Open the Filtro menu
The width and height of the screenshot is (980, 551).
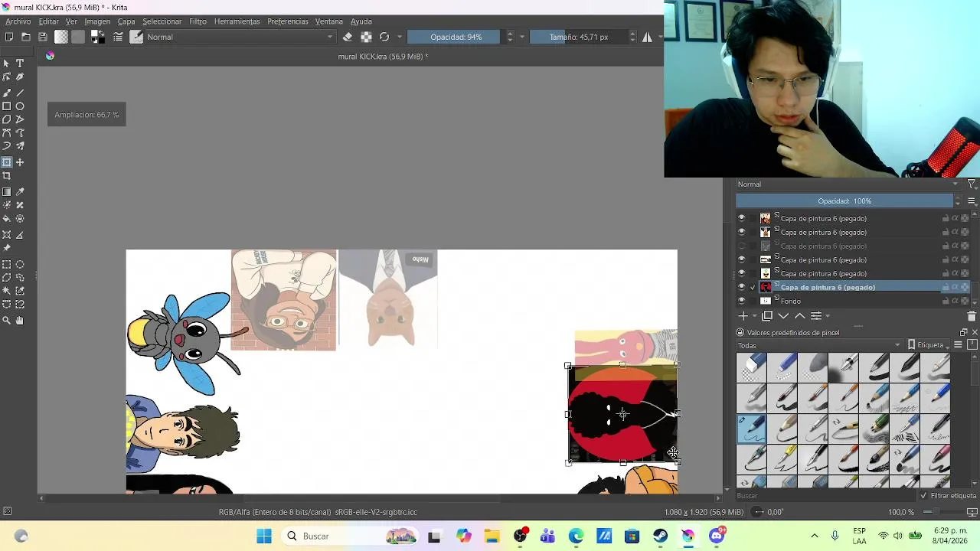coord(198,21)
